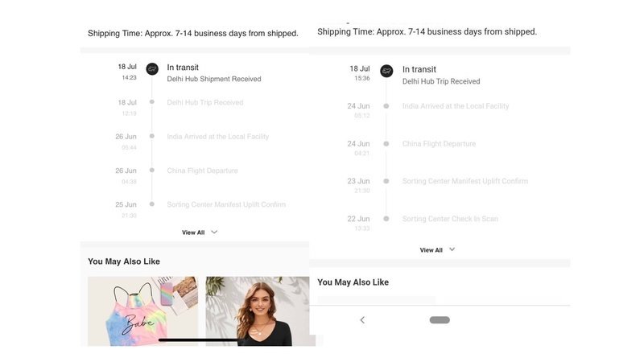Click the shipping icon beside the 14:23 status

(152, 69)
